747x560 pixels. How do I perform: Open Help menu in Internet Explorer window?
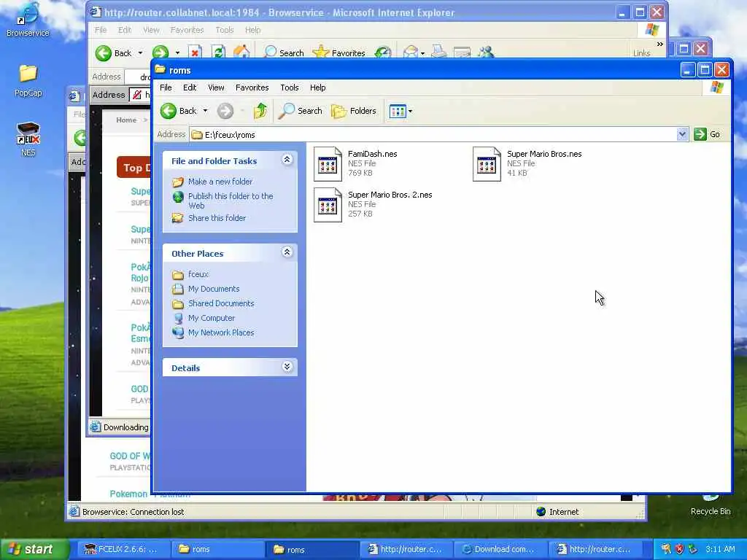252,30
